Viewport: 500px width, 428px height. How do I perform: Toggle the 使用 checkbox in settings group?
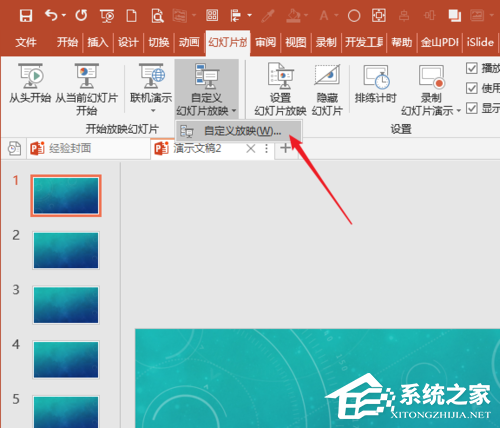pos(472,88)
